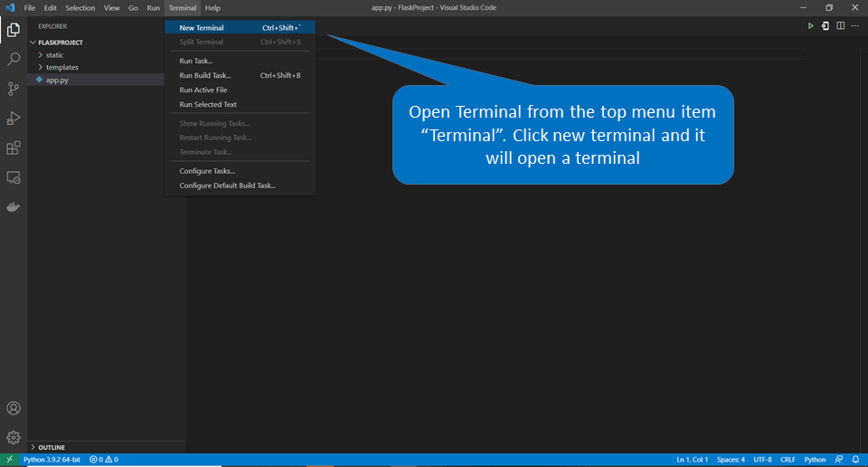The width and height of the screenshot is (868, 467).
Task: Open Remote Explorer icon in activity bar
Action: click(x=14, y=177)
